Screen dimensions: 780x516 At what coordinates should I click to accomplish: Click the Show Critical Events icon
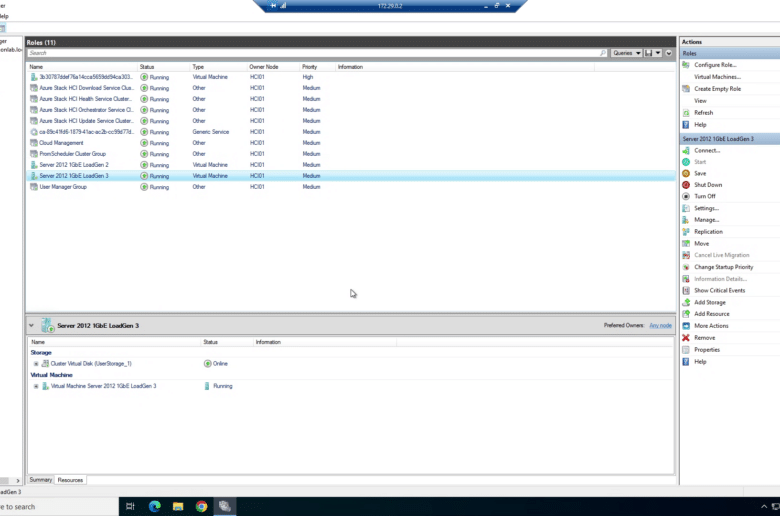click(686, 290)
